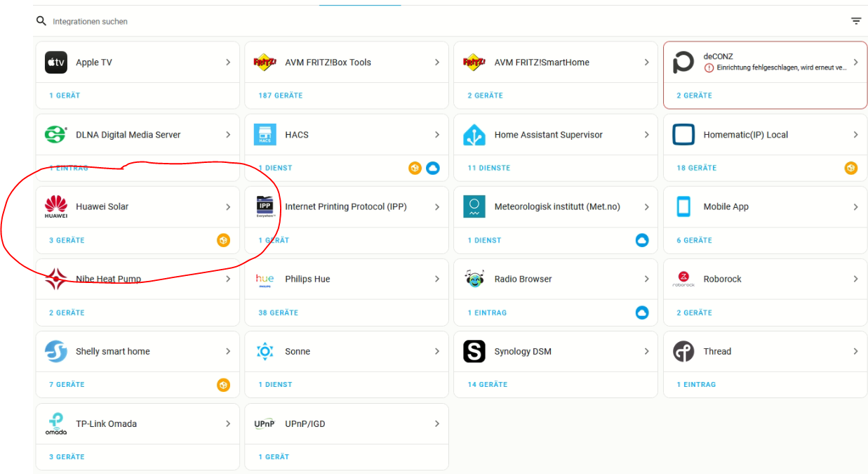868x474 pixels.
Task: Open UPnP/IGD chevron arrow
Action: (x=437, y=424)
